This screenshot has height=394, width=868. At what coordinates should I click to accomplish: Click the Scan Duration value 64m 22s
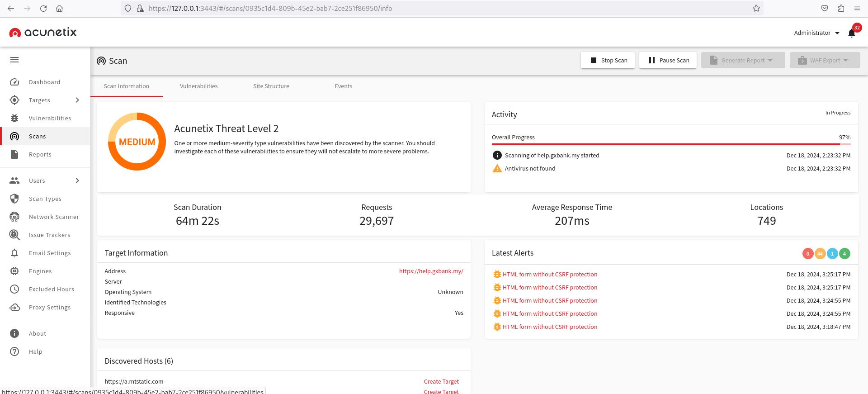coord(198,221)
